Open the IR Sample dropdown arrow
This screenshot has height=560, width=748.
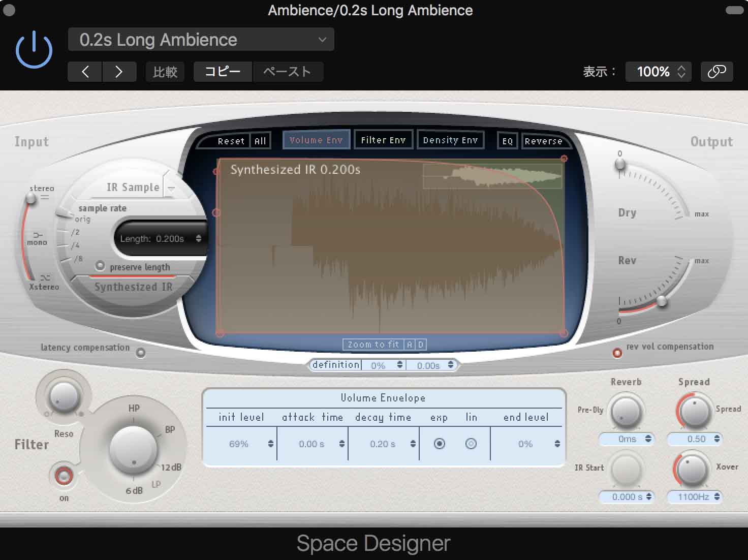171,188
